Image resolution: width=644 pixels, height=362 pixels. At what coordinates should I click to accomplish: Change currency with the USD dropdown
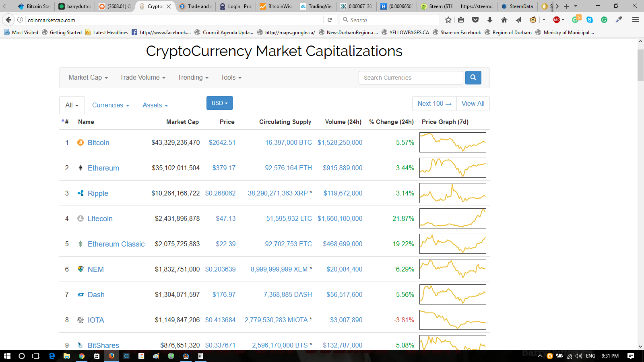220,103
